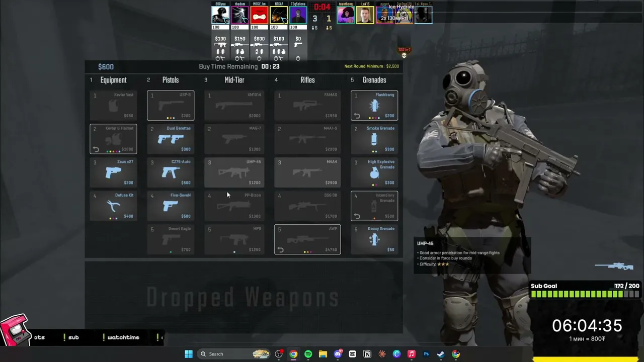Click the 06:04:35 stream timer
Image resolution: width=644 pixels, height=362 pixels.
click(x=587, y=326)
